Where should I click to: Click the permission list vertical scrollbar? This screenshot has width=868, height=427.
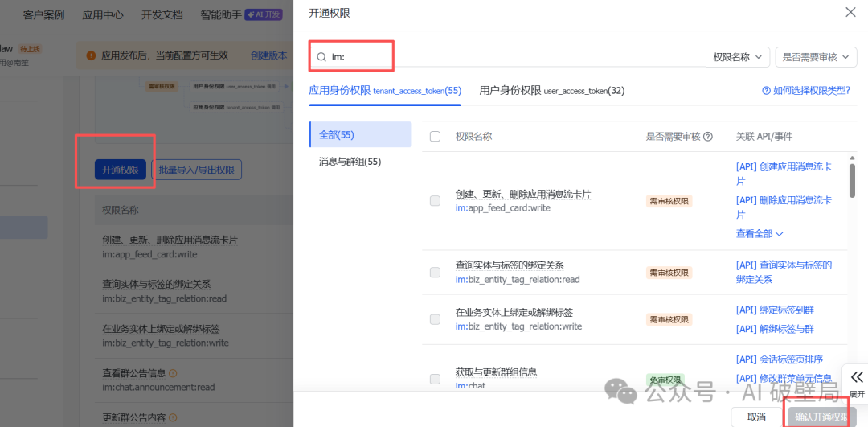click(x=853, y=180)
